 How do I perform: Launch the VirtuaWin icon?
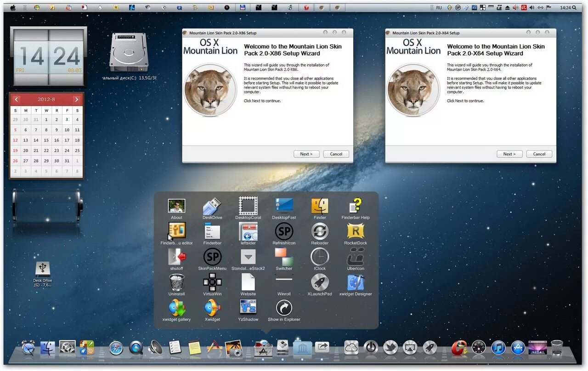pos(212,282)
